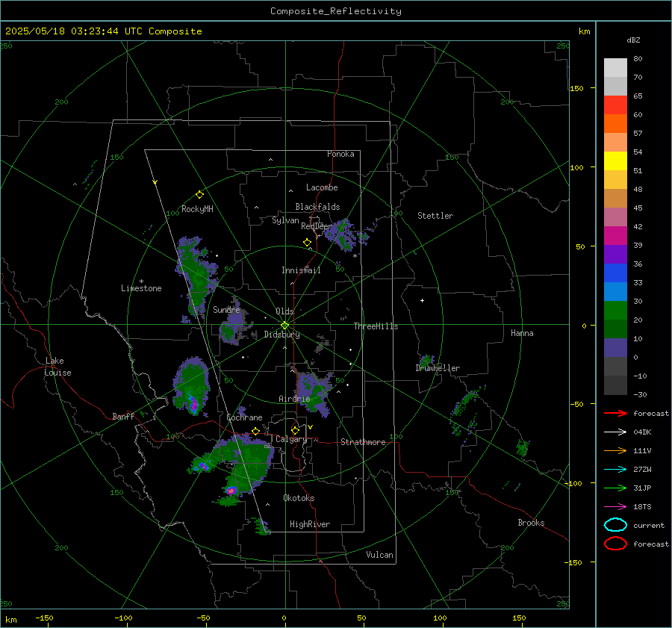
Task: Click the yellow diamond above Calgary label
Action: coord(295,430)
